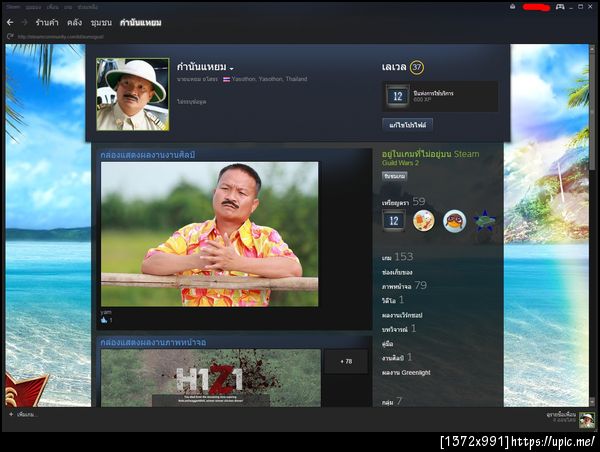
Task: Open the bird with goggles round badge
Action: point(454,220)
